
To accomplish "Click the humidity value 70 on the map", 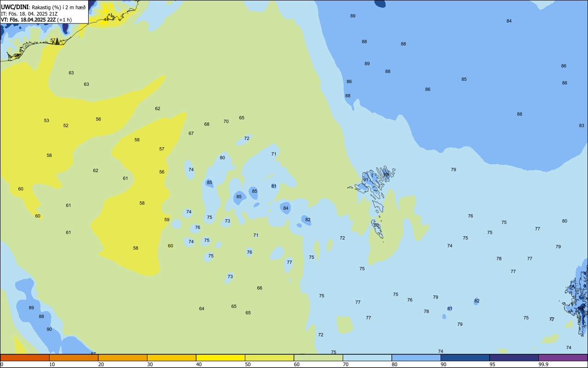I will (x=226, y=122).
